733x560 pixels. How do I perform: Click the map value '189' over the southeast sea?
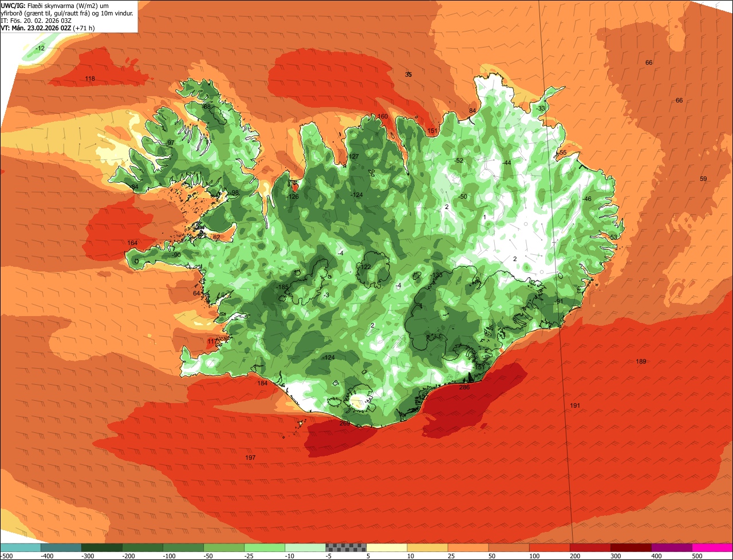(x=641, y=361)
